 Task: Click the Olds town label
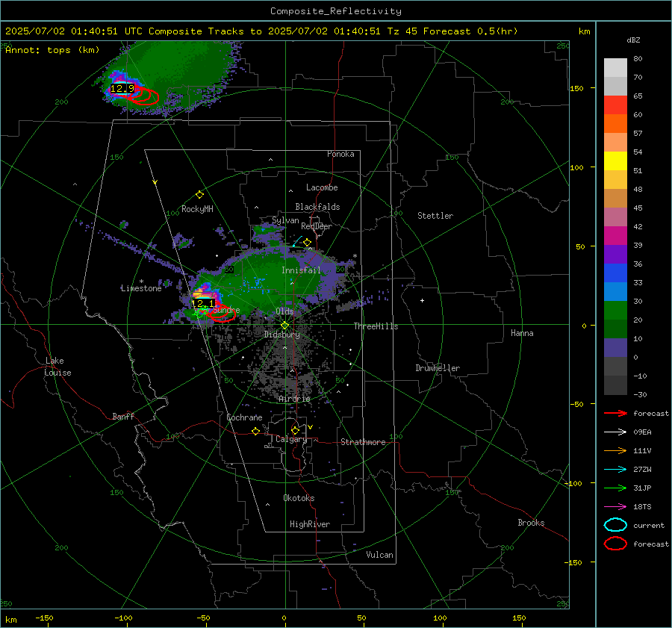click(x=284, y=311)
